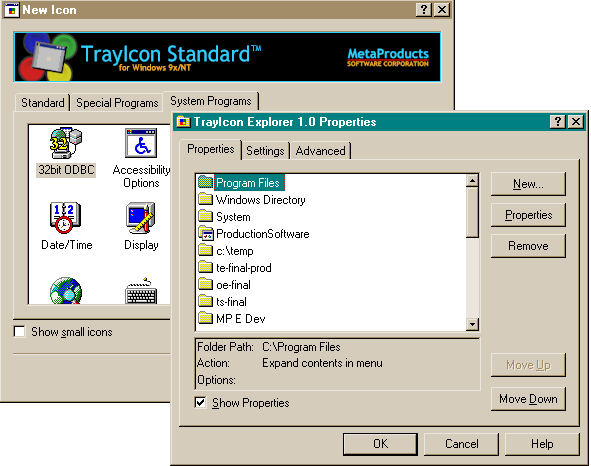
Task: Switch to the Special Programs tab
Action: (x=117, y=103)
